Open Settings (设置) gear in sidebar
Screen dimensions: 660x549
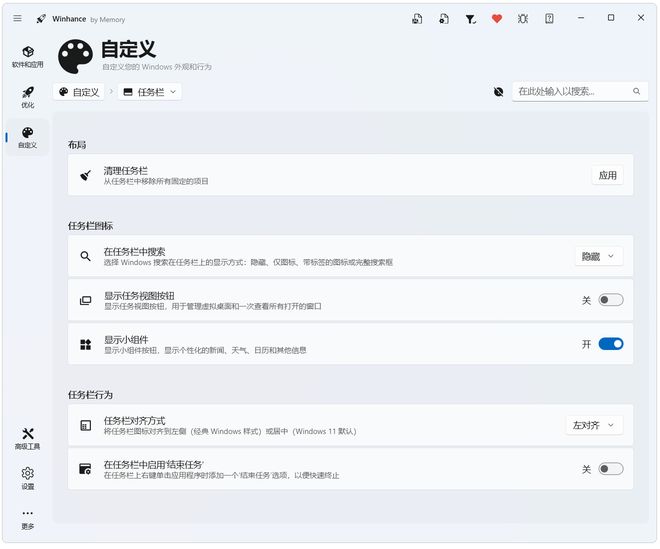click(28, 479)
